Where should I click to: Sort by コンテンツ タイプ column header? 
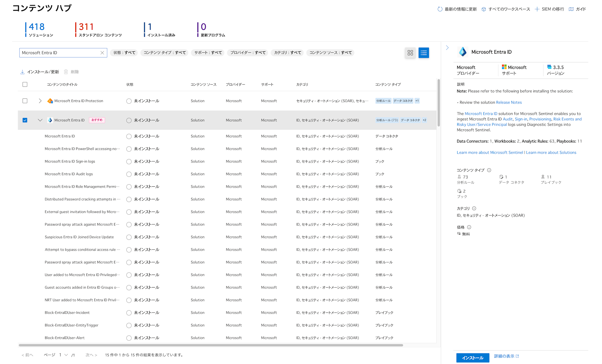coord(388,85)
